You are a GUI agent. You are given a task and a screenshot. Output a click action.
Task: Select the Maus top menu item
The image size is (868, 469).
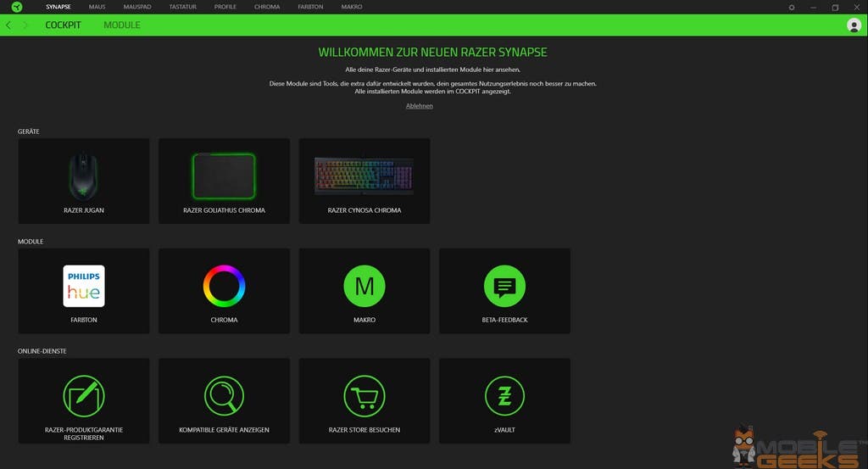coord(97,7)
